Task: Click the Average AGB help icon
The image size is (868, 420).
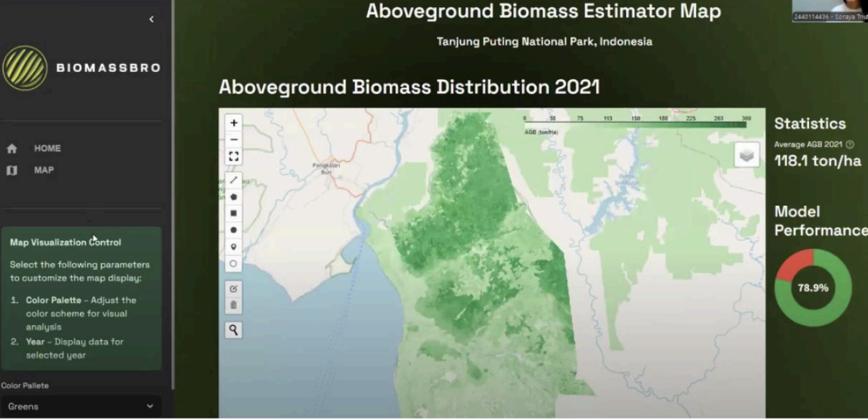Action: [x=850, y=145]
